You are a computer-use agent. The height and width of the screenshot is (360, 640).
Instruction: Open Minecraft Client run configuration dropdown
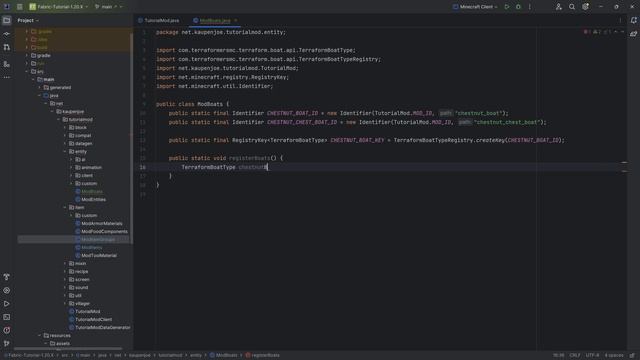pos(476,7)
